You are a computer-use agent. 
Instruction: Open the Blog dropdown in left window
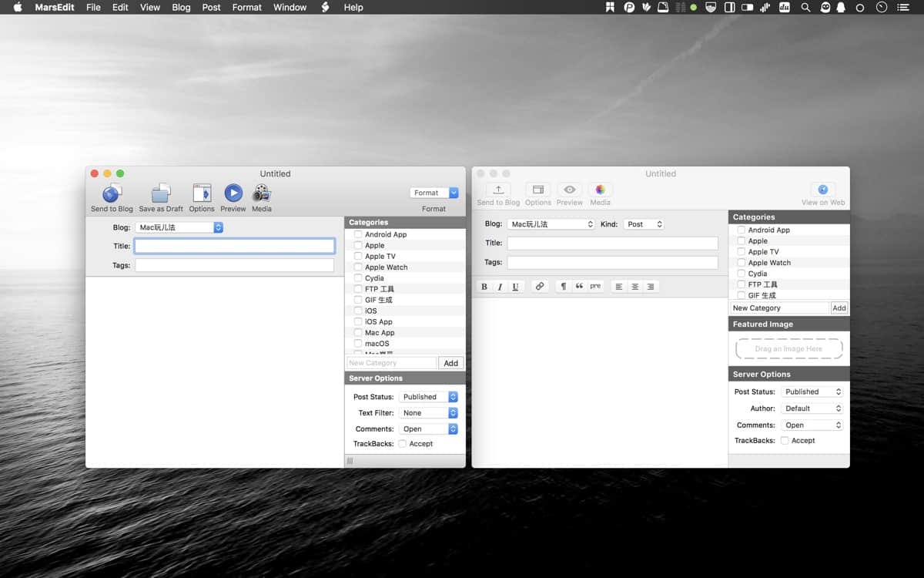click(179, 227)
